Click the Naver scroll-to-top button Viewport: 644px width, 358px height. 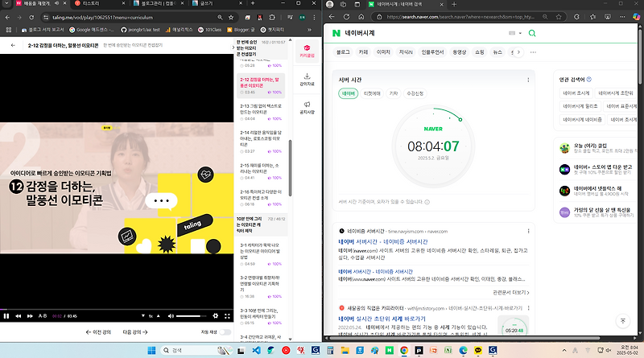tap(622, 321)
